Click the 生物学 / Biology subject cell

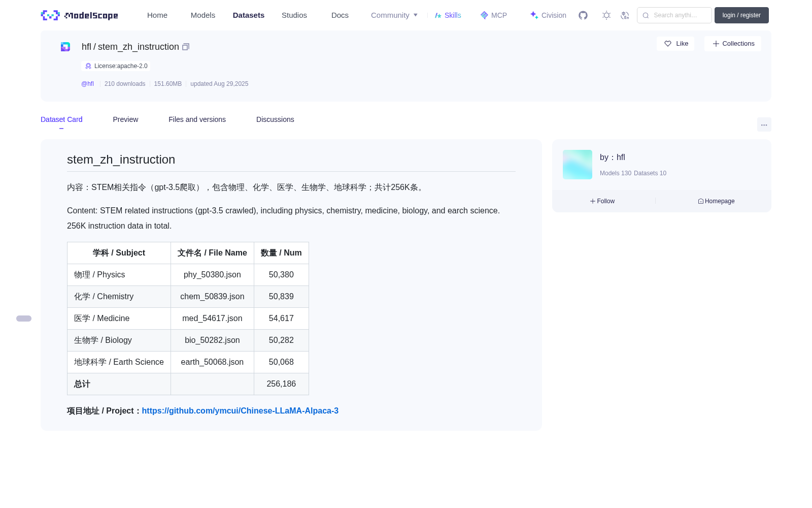pyautogui.click(x=119, y=340)
